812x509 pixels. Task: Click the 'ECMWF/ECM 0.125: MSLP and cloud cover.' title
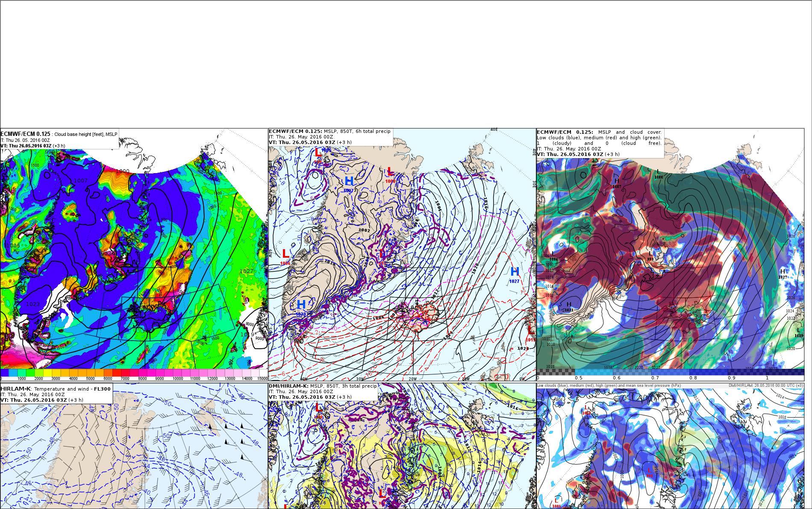[599, 132]
